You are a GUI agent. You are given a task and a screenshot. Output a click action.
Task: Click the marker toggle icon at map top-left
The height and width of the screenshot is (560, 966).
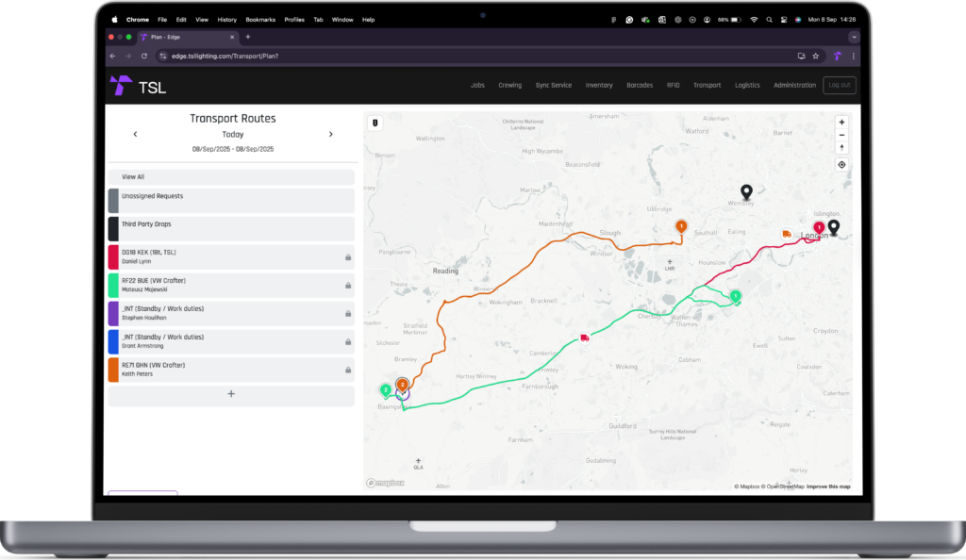tap(375, 124)
